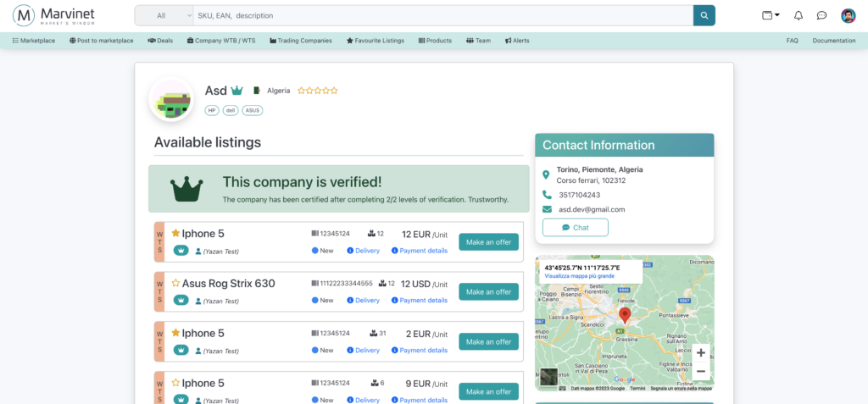The height and width of the screenshot is (404, 868).
Task: Click the crown badge under Asus Rog Strix
Action: 181,300
